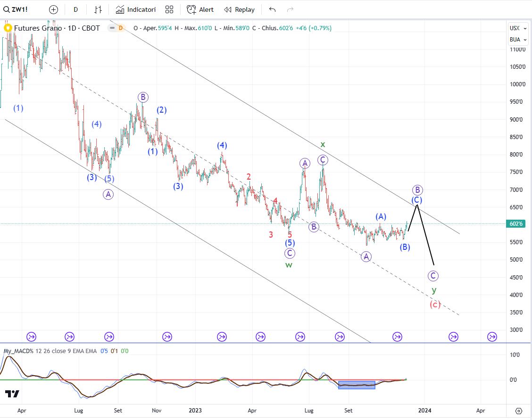Open the bar chart style selector

(98, 9)
